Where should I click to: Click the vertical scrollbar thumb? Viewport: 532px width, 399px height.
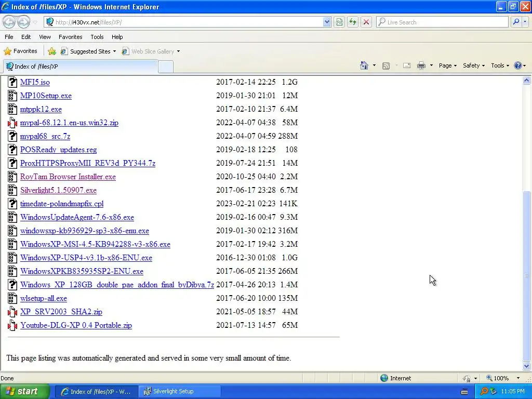(x=527, y=275)
